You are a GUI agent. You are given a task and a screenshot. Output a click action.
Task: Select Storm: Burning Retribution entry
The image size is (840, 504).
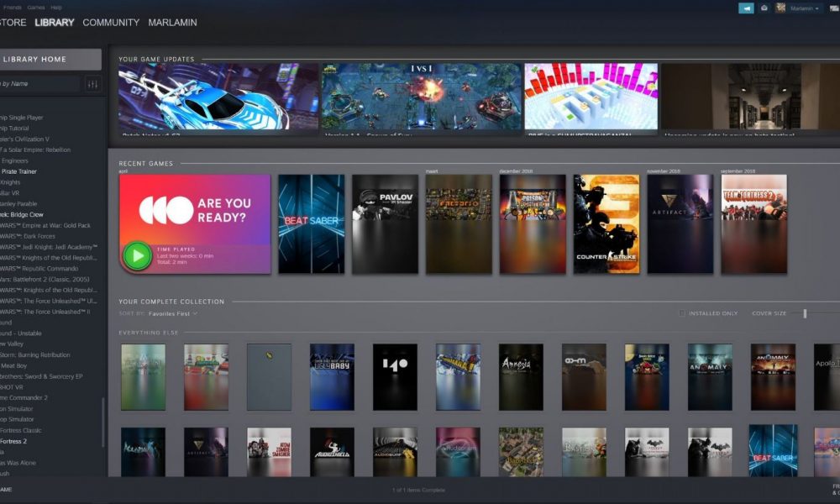[34, 354]
